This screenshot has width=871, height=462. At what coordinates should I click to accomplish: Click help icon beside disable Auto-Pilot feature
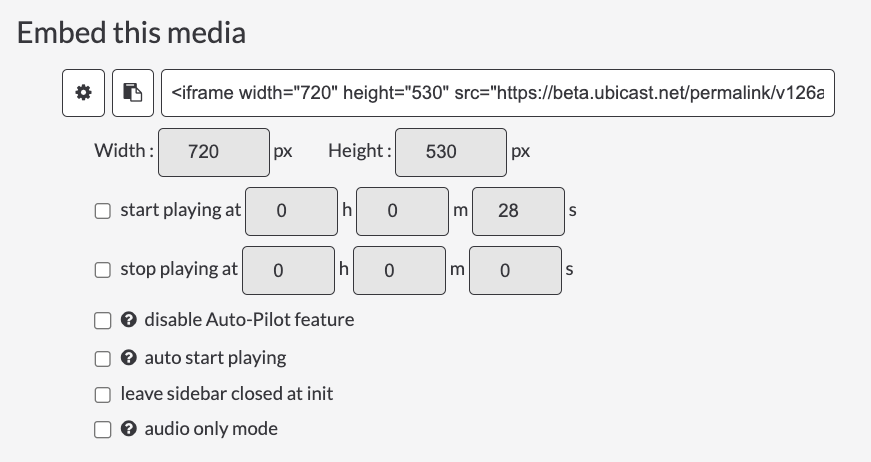(x=128, y=320)
